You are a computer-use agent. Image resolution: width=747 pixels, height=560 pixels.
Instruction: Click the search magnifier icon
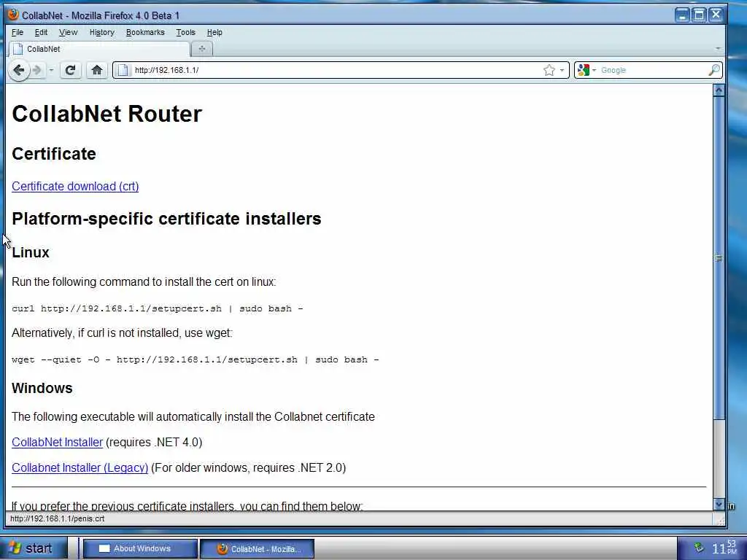pos(713,71)
